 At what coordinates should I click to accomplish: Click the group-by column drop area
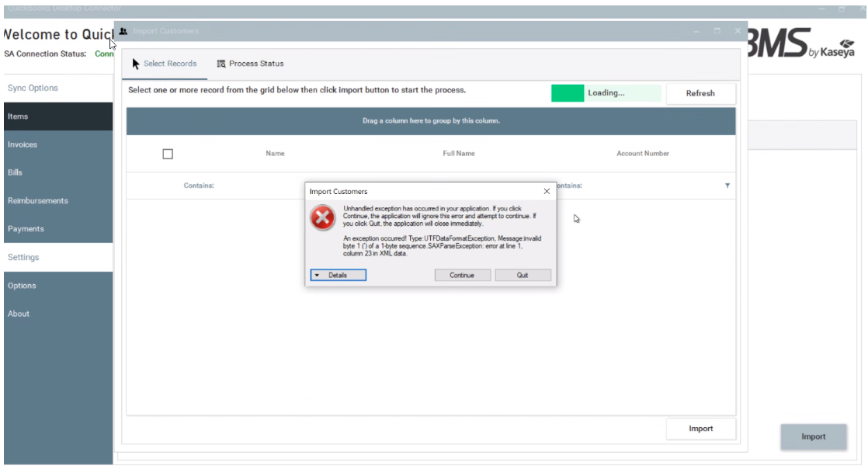431,120
